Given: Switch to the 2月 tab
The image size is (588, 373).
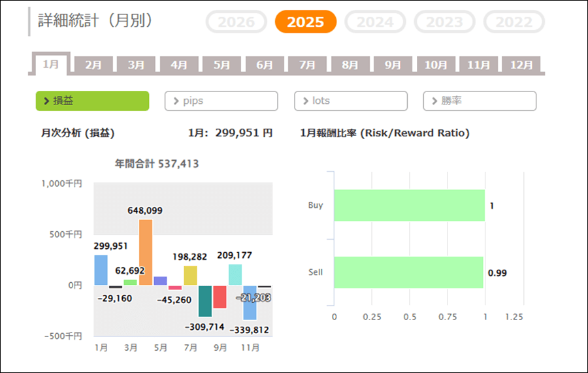Looking at the screenshot, I should [93, 65].
